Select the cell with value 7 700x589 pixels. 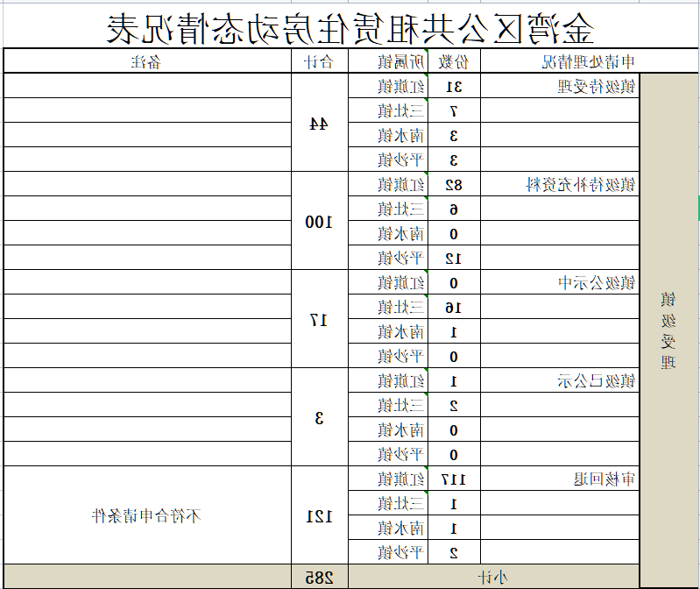click(x=454, y=110)
